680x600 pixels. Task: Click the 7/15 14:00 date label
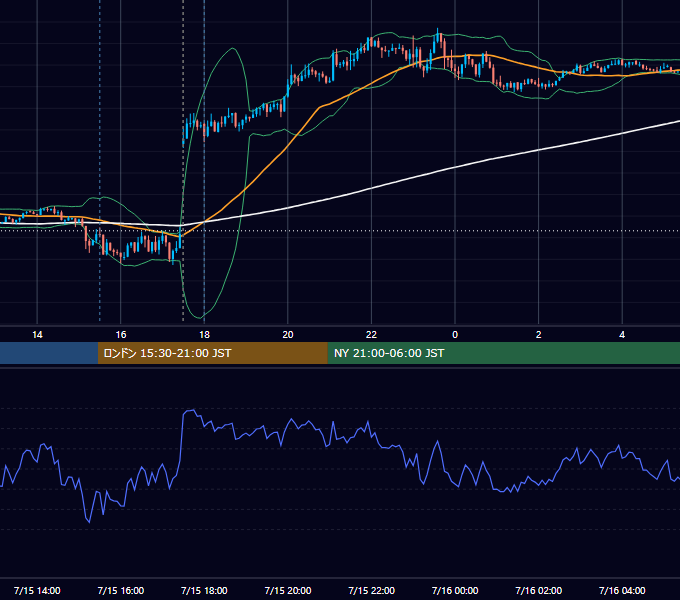(37, 590)
